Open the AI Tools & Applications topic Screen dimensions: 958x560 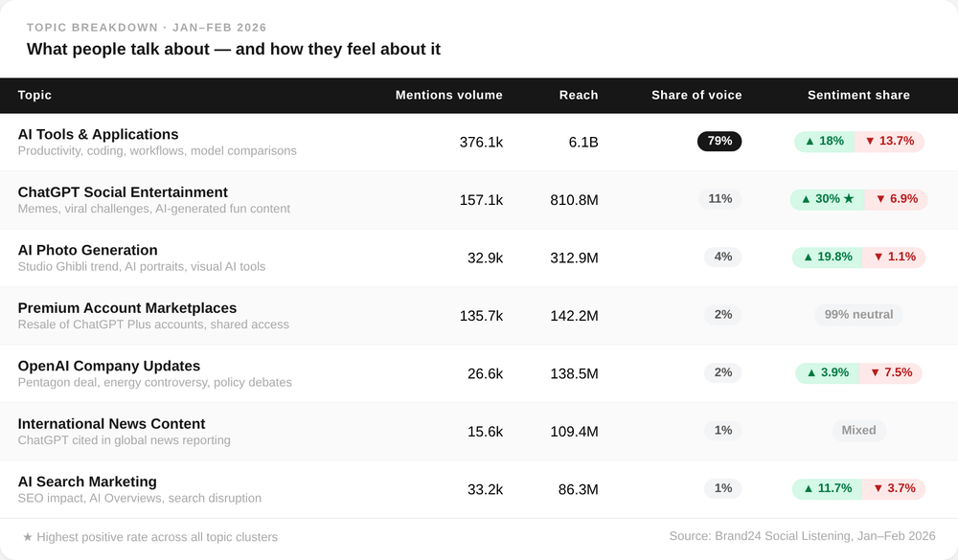pyautogui.click(x=98, y=135)
